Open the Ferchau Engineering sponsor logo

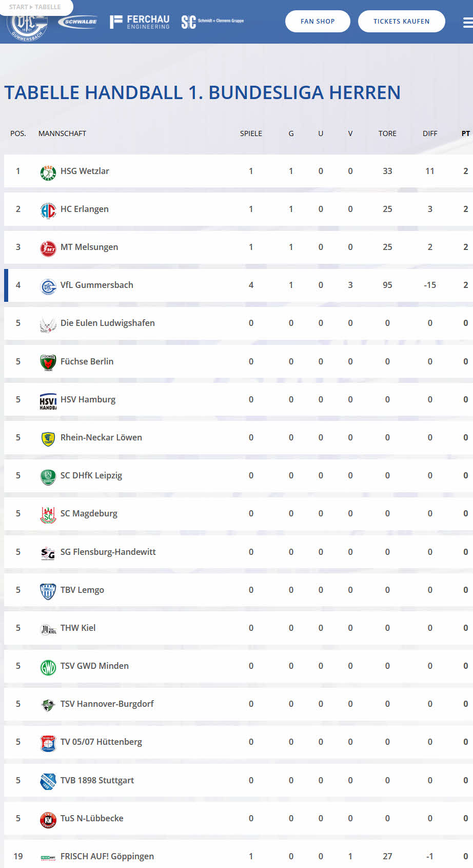(x=140, y=22)
